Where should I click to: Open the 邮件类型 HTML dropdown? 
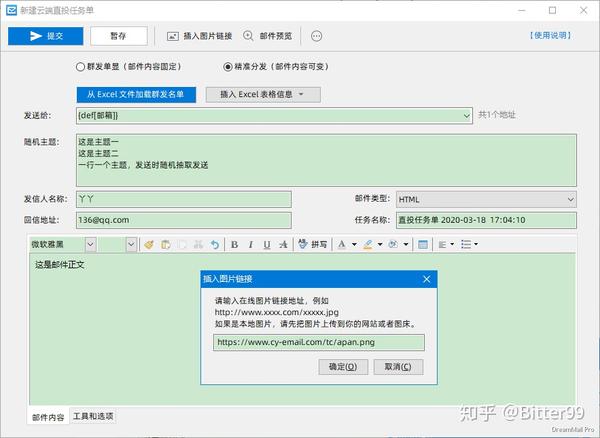tap(486, 199)
